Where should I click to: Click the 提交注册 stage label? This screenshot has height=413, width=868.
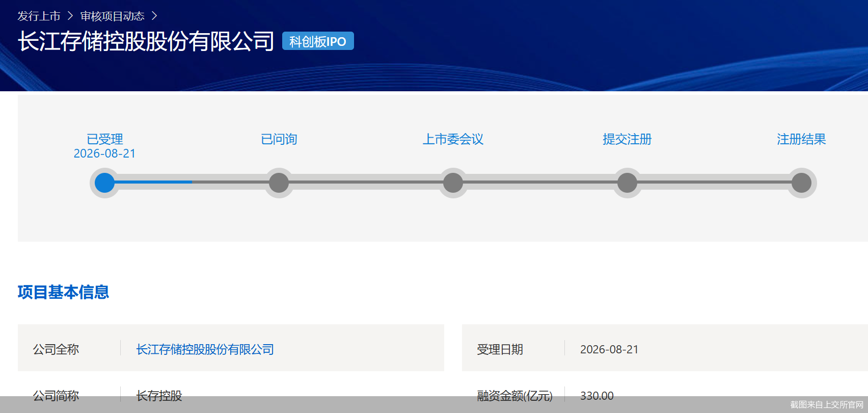(x=627, y=139)
